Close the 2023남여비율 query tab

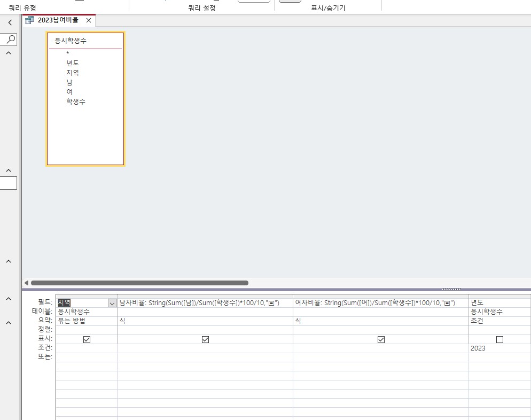89,20
